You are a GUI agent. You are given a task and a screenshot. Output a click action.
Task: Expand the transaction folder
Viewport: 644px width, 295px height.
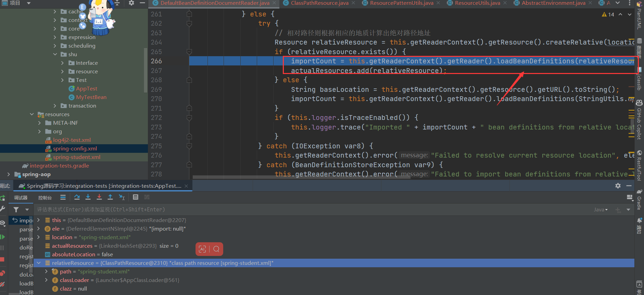pyautogui.click(x=55, y=106)
